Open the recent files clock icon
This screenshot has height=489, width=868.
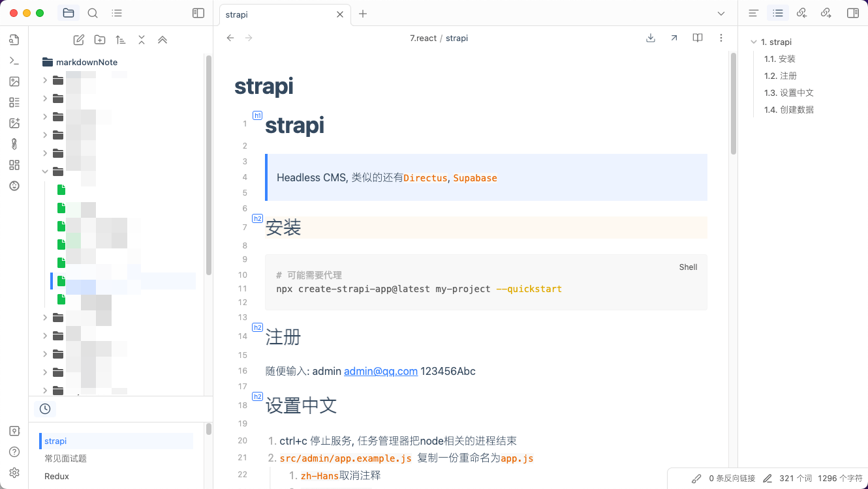tap(45, 409)
